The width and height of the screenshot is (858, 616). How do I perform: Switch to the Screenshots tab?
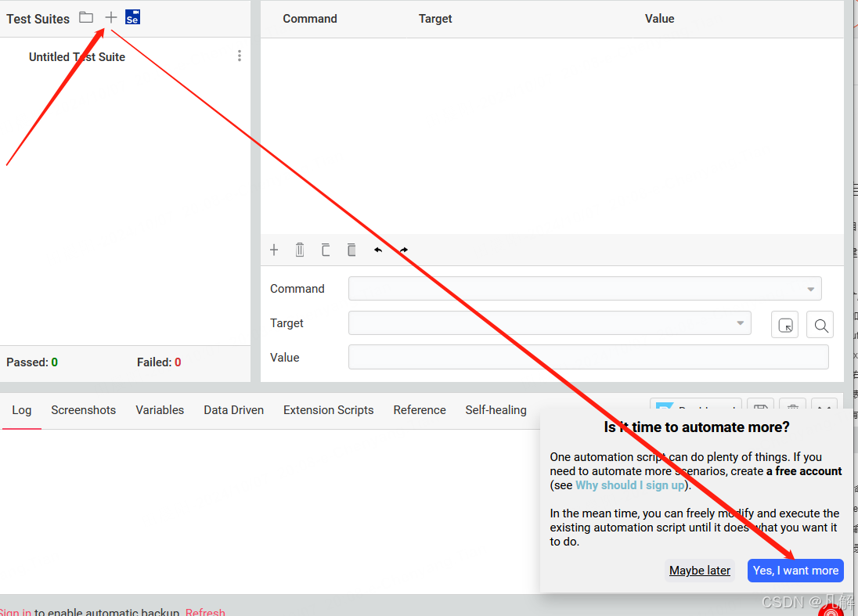tap(84, 410)
